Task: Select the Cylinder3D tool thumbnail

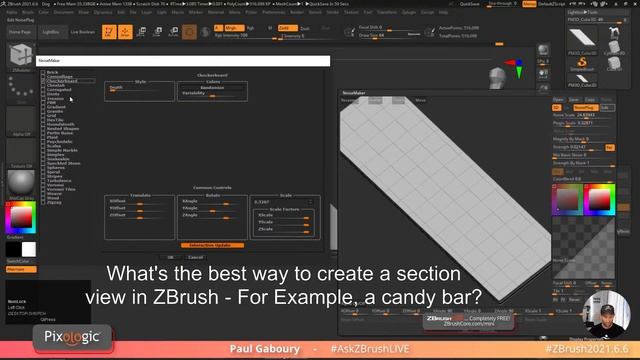Action: point(613,47)
